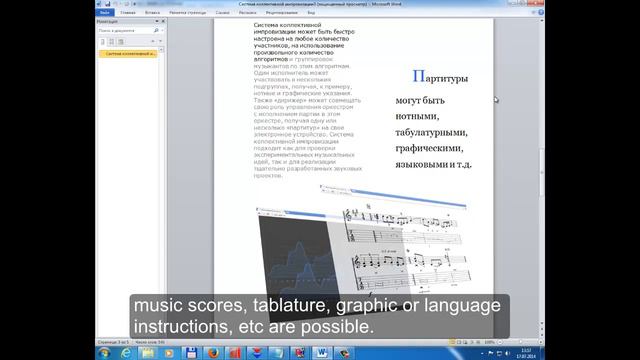Click the clock in system tray
The height and width of the screenshot is (360, 640).
coord(526,353)
